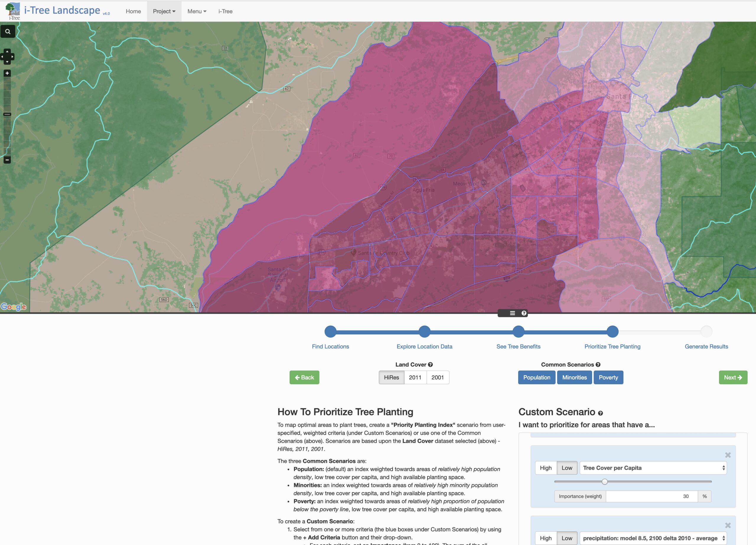Select 2011 land cover dataset
756x545 pixels.
point(415,377)
